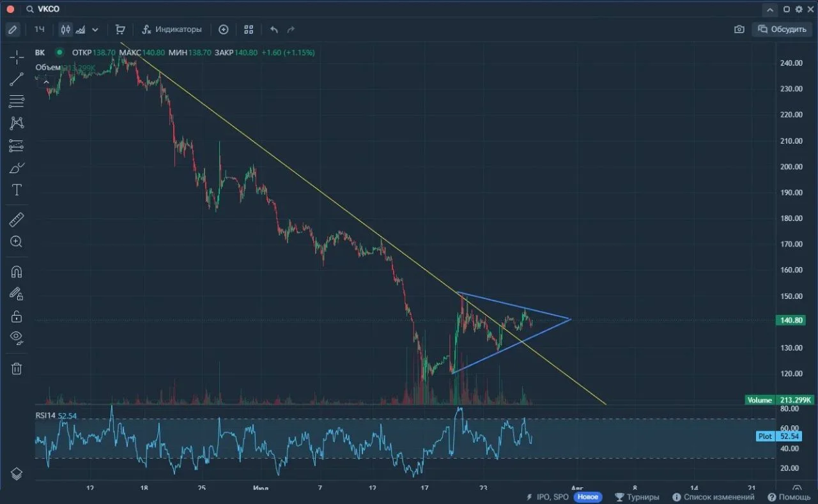Open the 1Ч timeframe selector
This screenshot has width=818, height=504.
pyautogui.click(x=40, y=29)
